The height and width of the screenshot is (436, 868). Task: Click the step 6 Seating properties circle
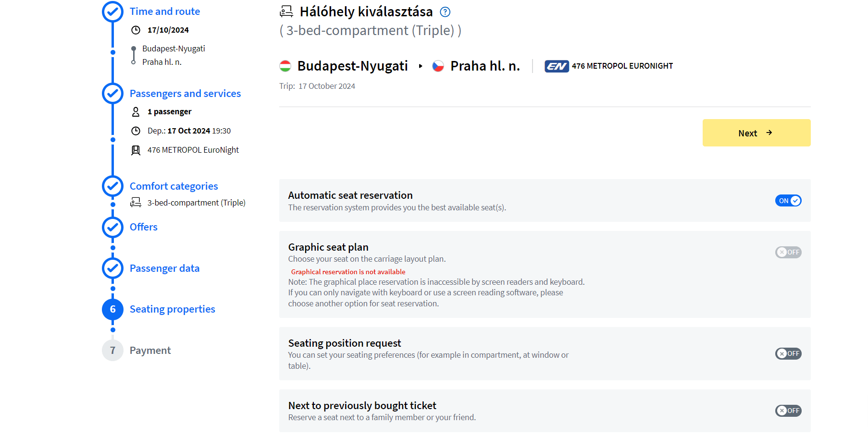pyautogui.click(x=113, y=309)
